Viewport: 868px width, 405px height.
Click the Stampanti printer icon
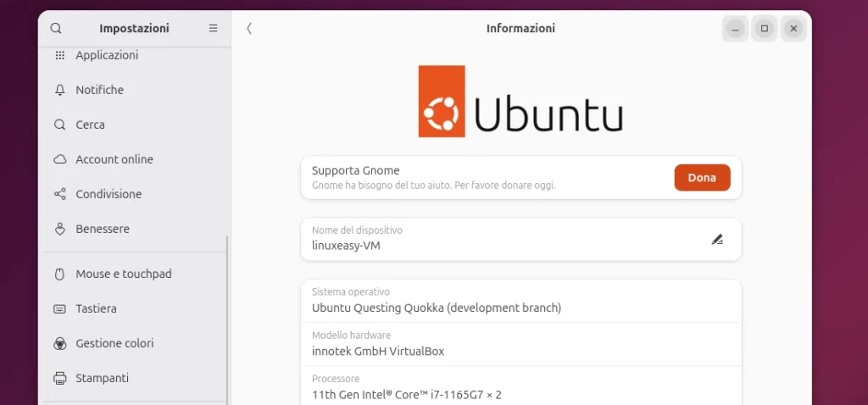click(60, 378)
